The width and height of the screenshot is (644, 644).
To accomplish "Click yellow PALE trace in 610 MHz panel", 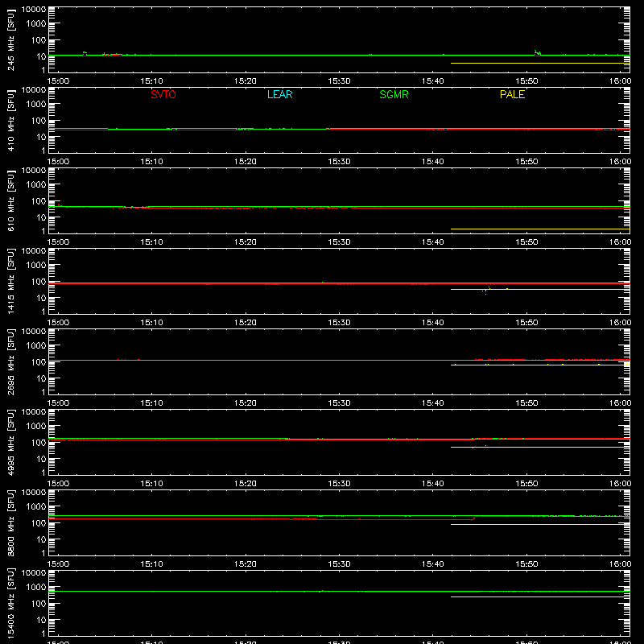I will coord(540,229).
